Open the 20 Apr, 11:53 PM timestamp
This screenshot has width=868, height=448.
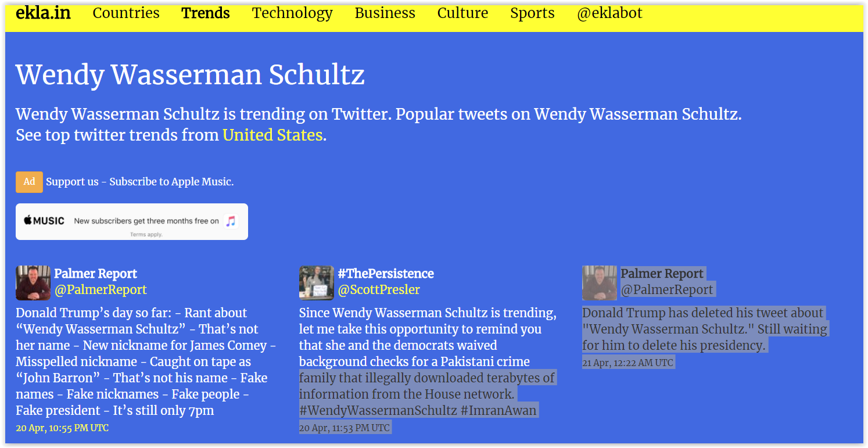[345, 428]
